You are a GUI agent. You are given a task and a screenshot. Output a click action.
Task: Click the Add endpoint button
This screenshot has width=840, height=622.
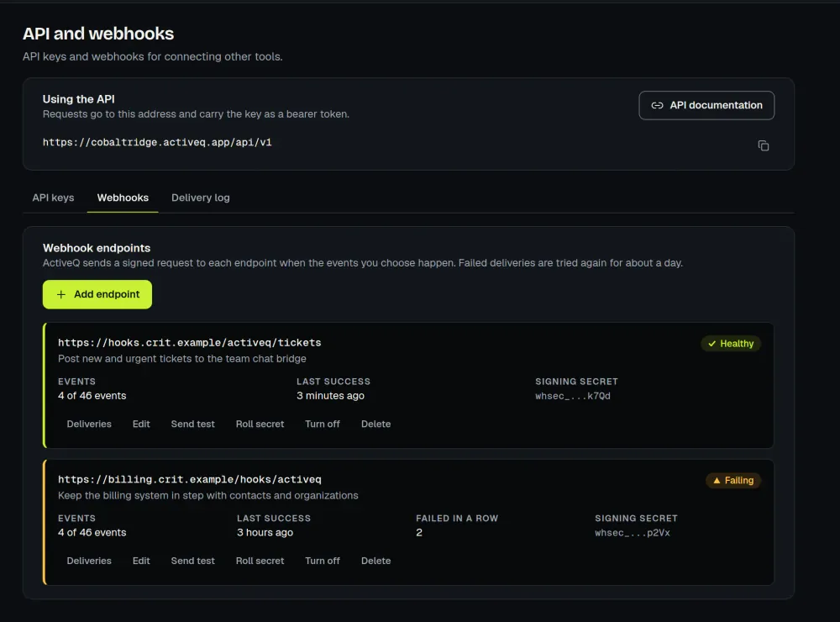coord(97,294)
